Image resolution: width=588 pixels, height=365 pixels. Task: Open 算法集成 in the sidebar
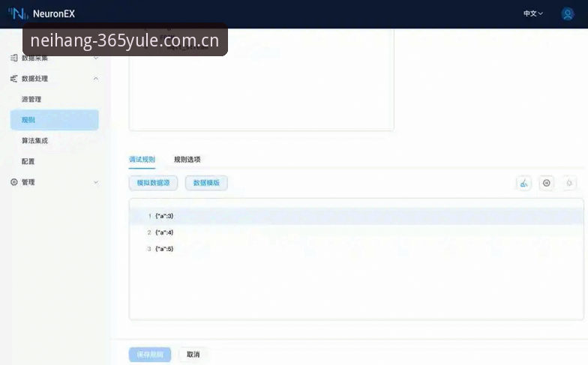tap(34, 141)
